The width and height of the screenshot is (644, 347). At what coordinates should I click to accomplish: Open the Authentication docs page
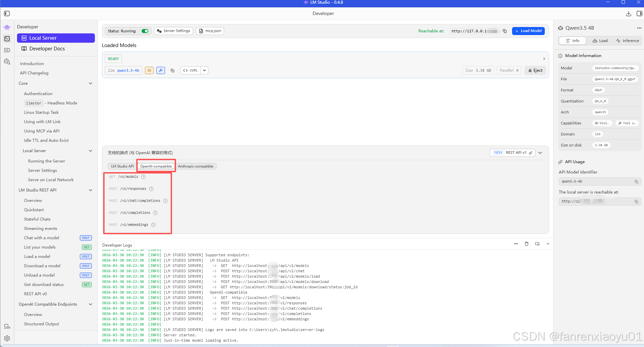click(x=38, y=94)
